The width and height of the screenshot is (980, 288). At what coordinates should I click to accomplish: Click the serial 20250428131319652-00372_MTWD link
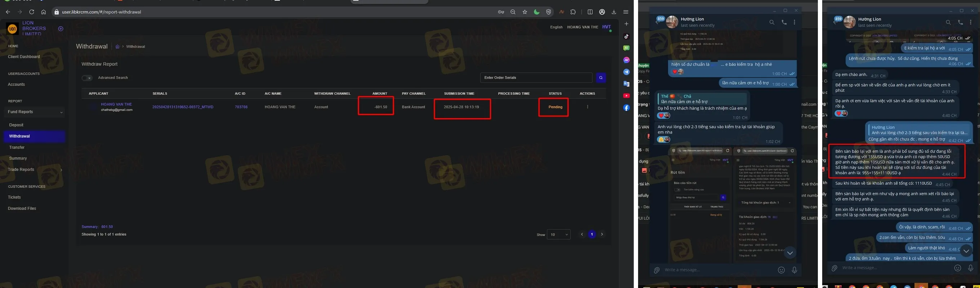(183, 107)
